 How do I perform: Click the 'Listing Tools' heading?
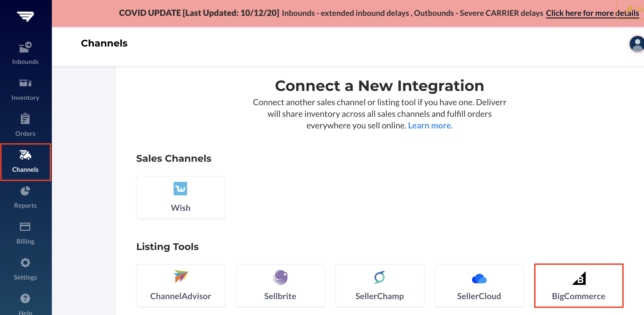[167, 247]
